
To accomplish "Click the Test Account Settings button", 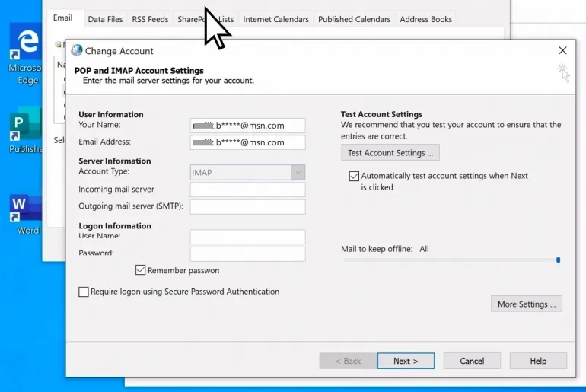I will point(390,153).
